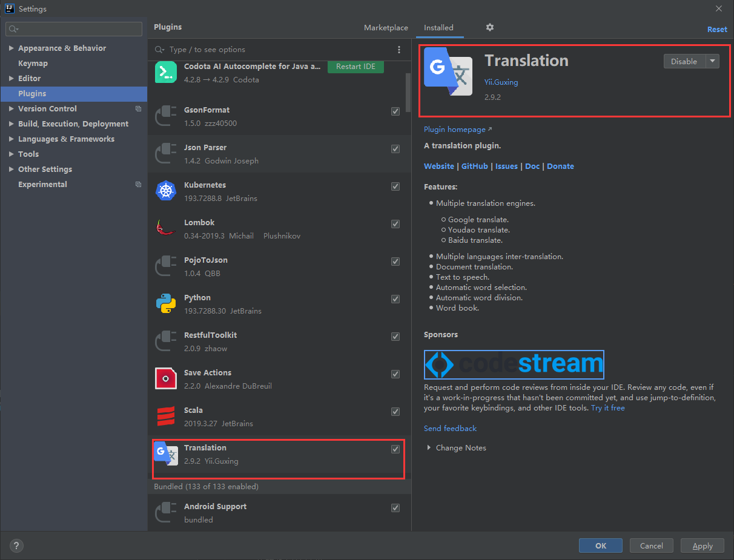Toggle the Scala plugin checkbox
This screenshot has height=560, width=734.
point(395,412)
